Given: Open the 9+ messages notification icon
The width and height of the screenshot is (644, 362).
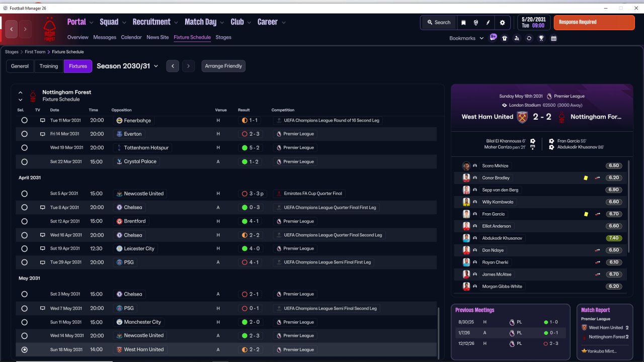Looking at the screenshot, I should 493,37.
